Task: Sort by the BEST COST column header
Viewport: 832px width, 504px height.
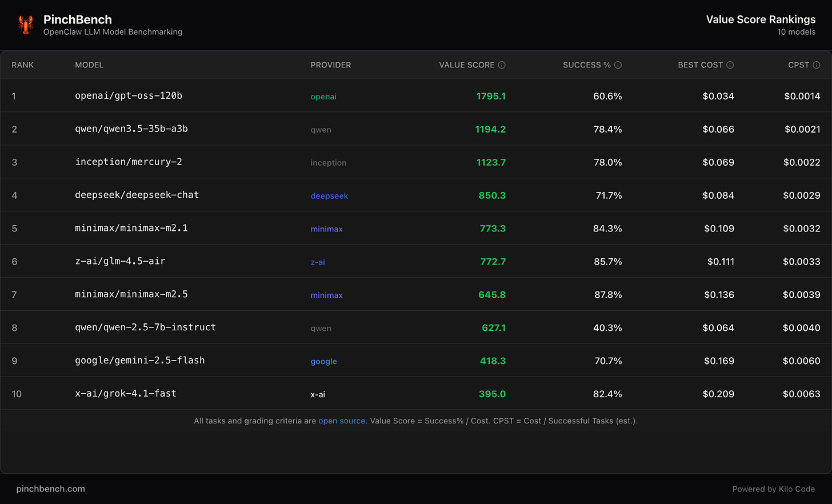Action: 701,65
